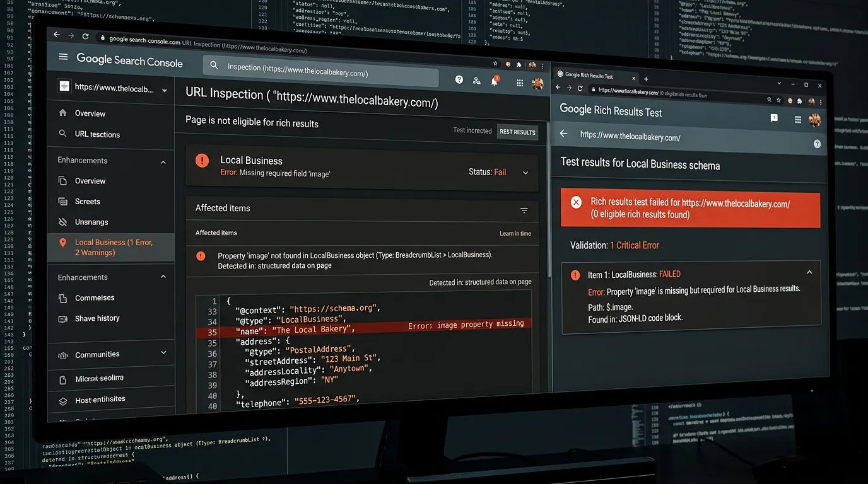Viewport: 868px width, 484px height.
Task: Open the Google apps grid in Search Console
Action: 520,83
